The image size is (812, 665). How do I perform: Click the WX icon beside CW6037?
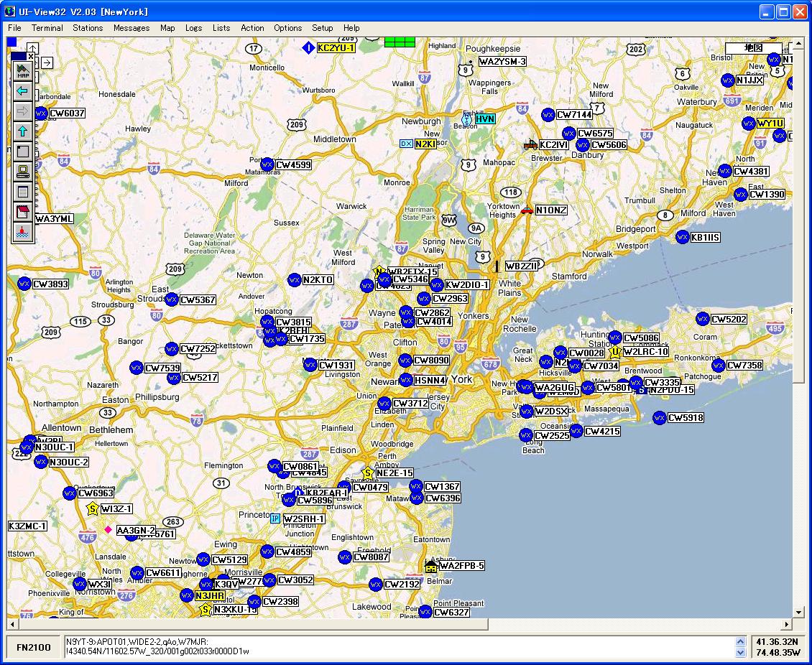click(x=41, y=113)
